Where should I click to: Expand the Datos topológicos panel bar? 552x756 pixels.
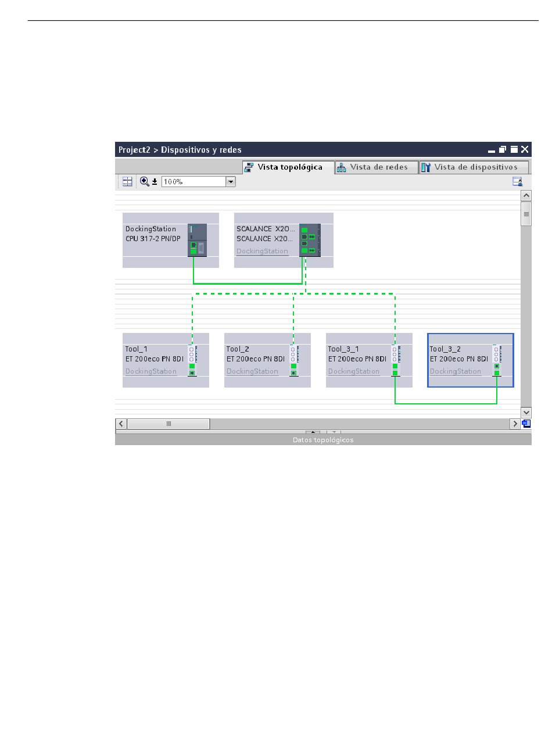323,440
